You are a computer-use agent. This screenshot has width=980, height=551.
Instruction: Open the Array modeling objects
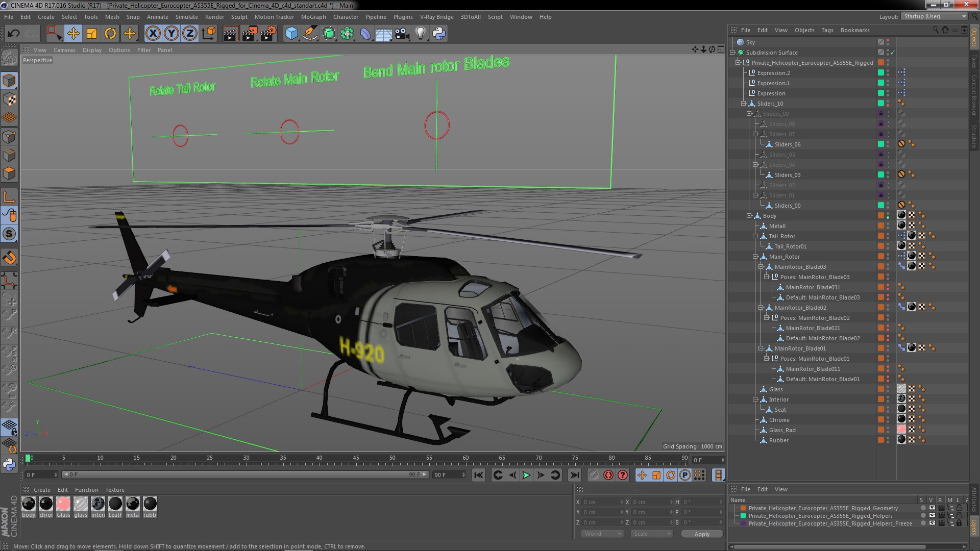[x=347, y=34]
